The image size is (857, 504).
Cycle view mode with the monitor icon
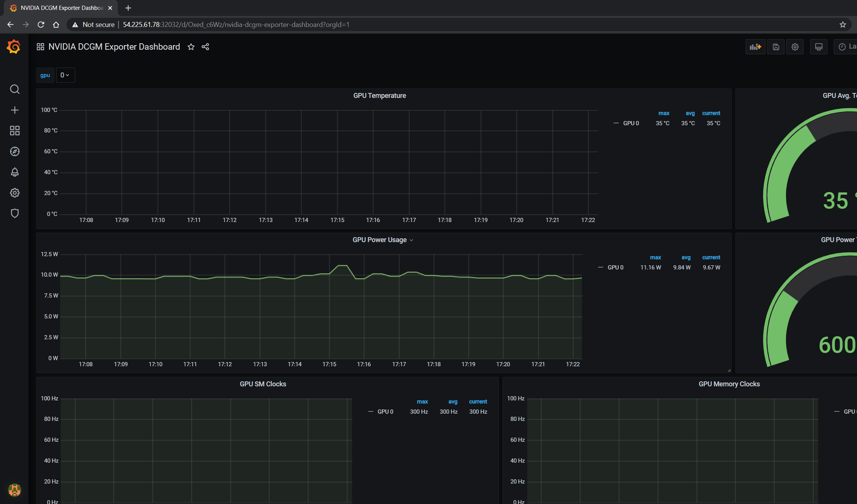click(x=819, y=47)
